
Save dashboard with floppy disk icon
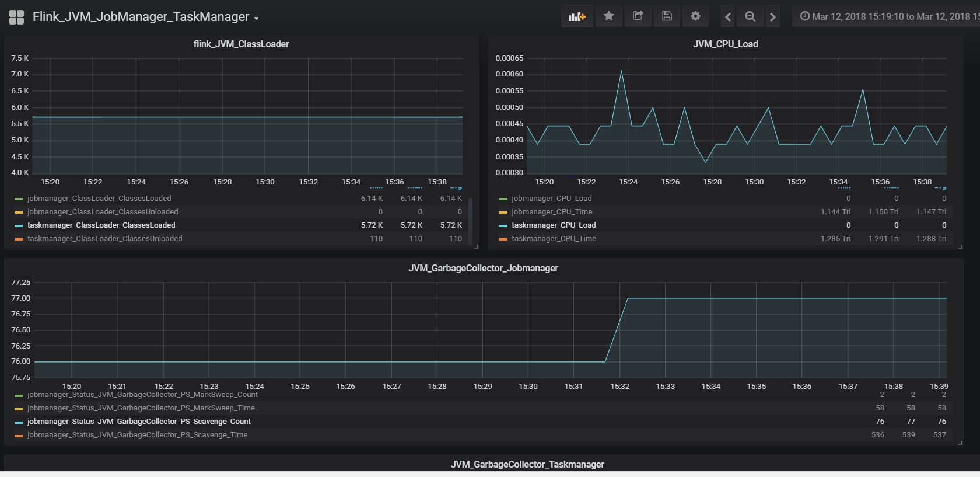click(667, 16)
